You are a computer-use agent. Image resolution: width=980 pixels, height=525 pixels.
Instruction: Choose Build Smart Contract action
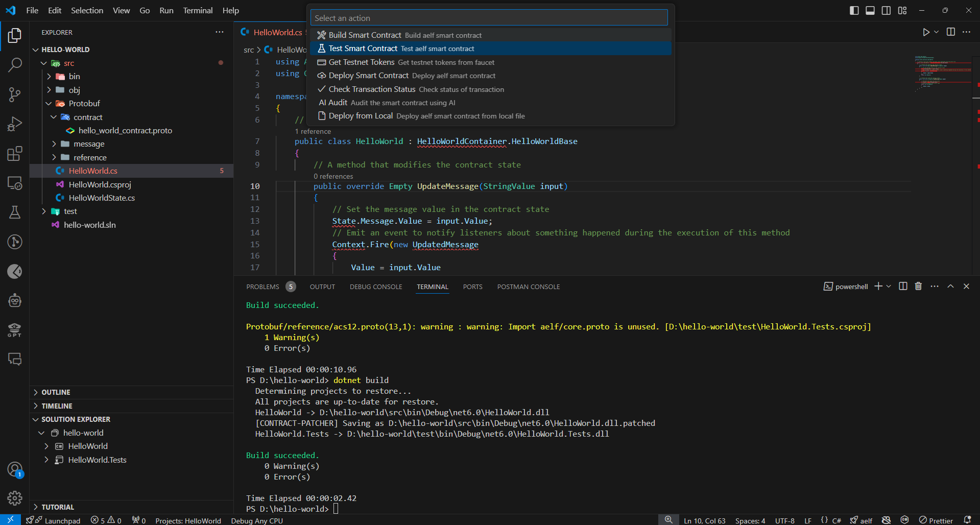coord(491,35)
